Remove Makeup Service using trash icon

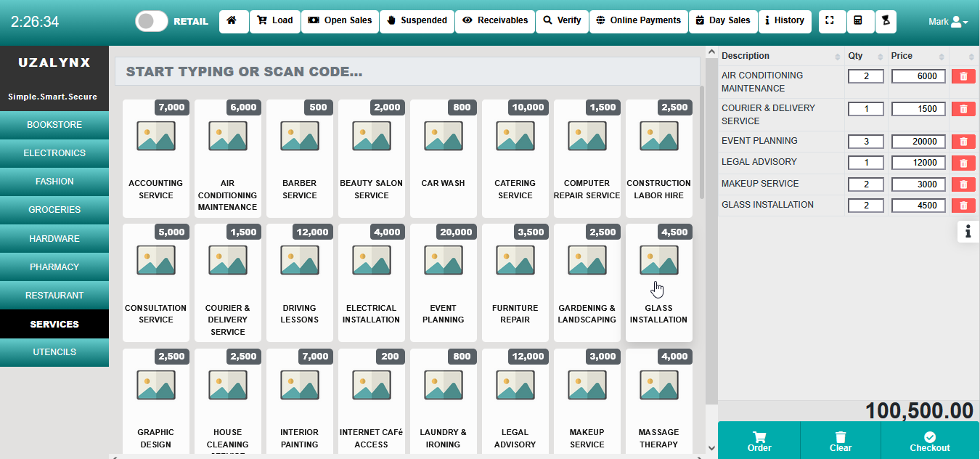coord(963,184)
